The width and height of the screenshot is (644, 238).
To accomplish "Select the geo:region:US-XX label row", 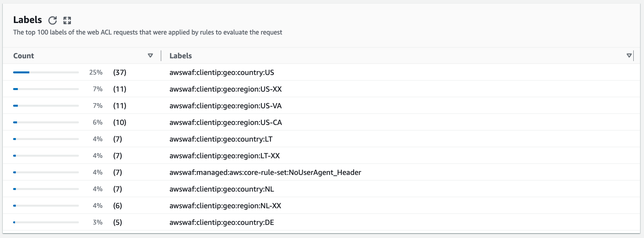I will (225, 89).
